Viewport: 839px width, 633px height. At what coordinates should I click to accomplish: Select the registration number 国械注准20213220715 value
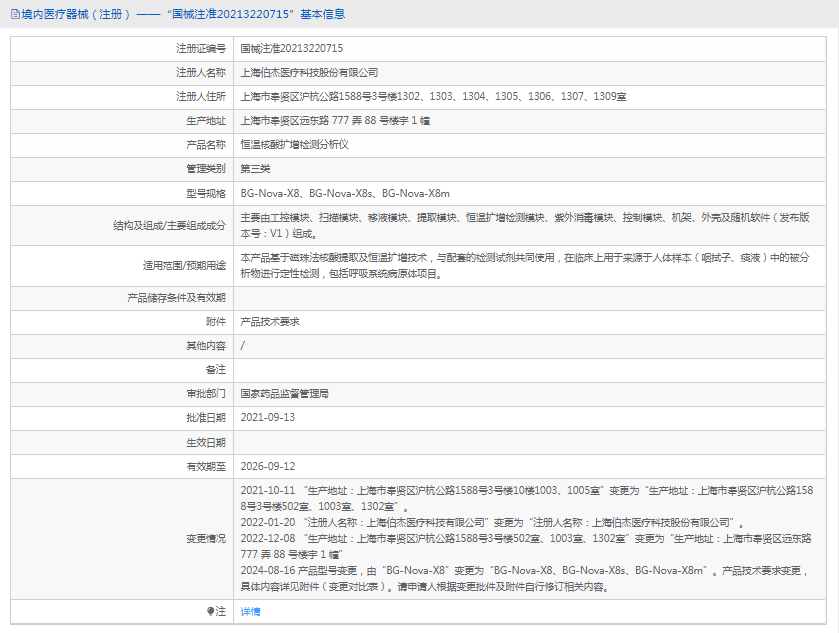pyautogui.click(x=292, y=49)
